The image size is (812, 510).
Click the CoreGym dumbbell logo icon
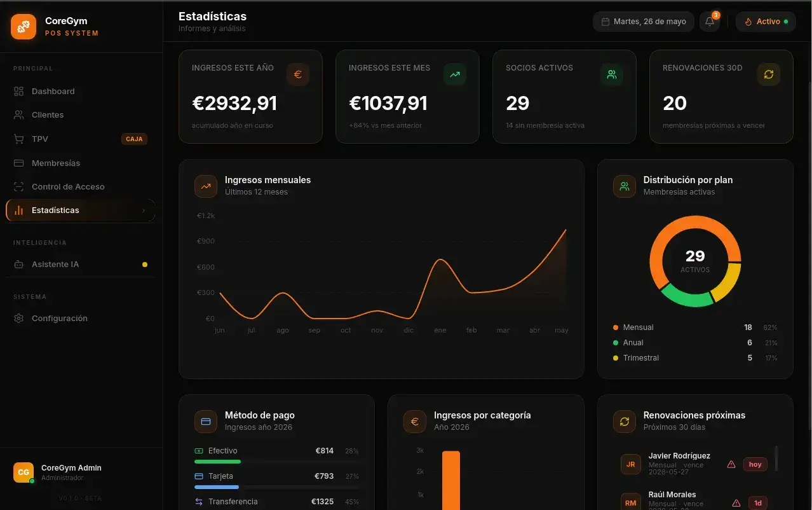(x=24, y=27)
